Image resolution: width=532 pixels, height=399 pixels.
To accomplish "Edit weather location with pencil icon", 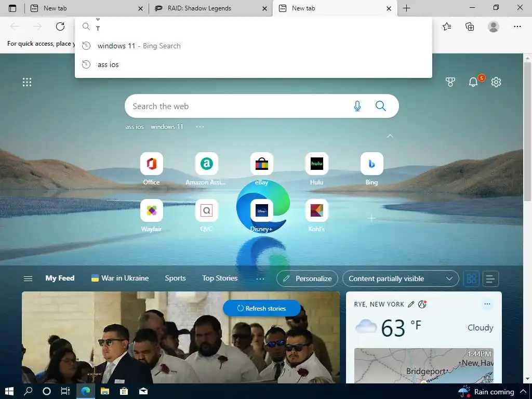I will [411, 304].
